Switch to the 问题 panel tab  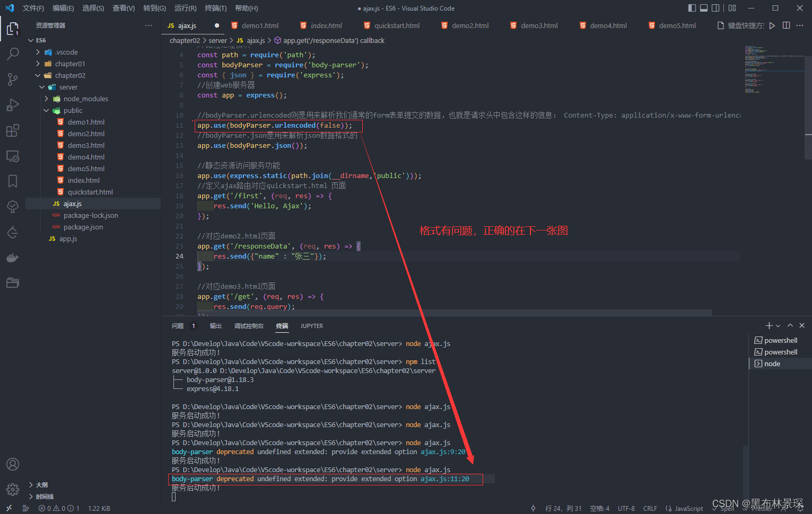pos(177,325)
